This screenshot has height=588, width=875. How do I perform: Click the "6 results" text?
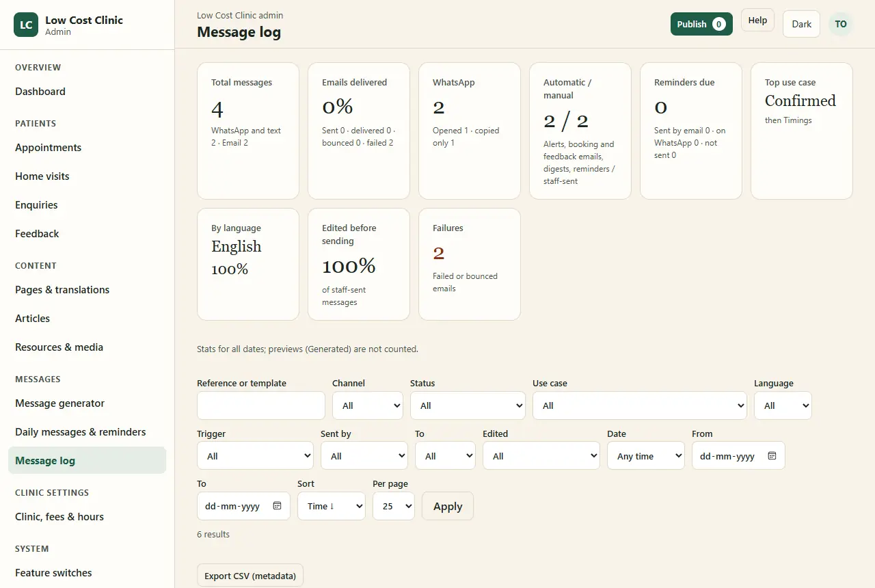click(213, 535)
